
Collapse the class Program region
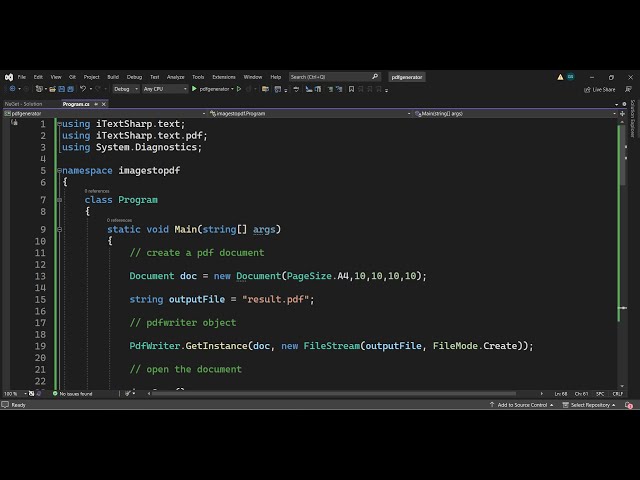pyautogui.click(x=59, y=200)
